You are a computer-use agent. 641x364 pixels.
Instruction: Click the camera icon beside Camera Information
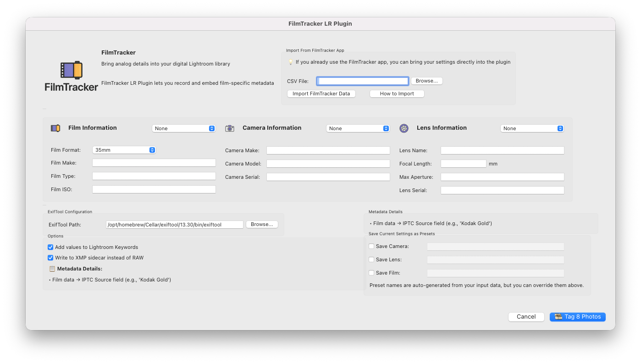(230, 128)
